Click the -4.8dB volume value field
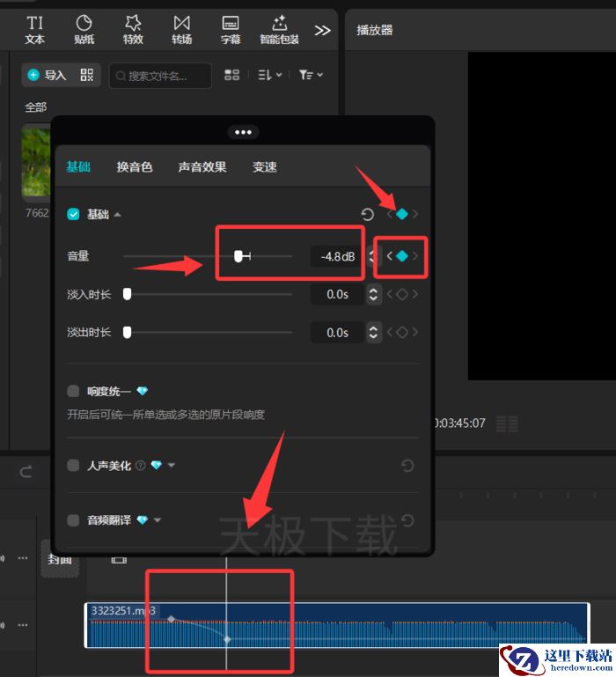This screenshot has width=616, height=677. 337,256
